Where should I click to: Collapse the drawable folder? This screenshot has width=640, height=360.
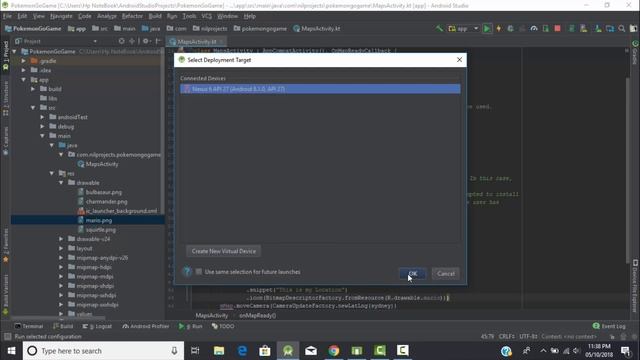(61, 183)
